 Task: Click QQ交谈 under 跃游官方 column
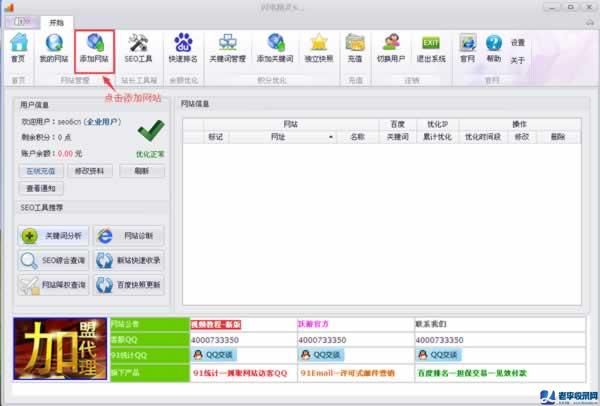coord(321,355)
